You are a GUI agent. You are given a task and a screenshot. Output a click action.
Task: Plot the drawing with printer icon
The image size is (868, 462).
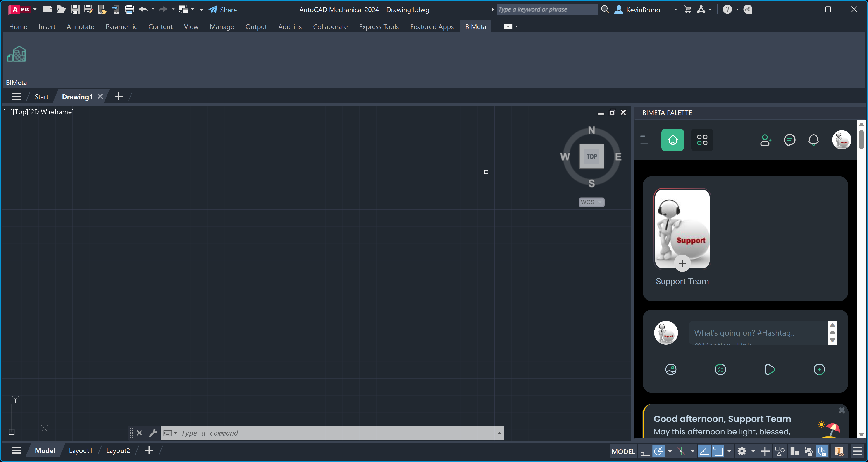(129, 9)
